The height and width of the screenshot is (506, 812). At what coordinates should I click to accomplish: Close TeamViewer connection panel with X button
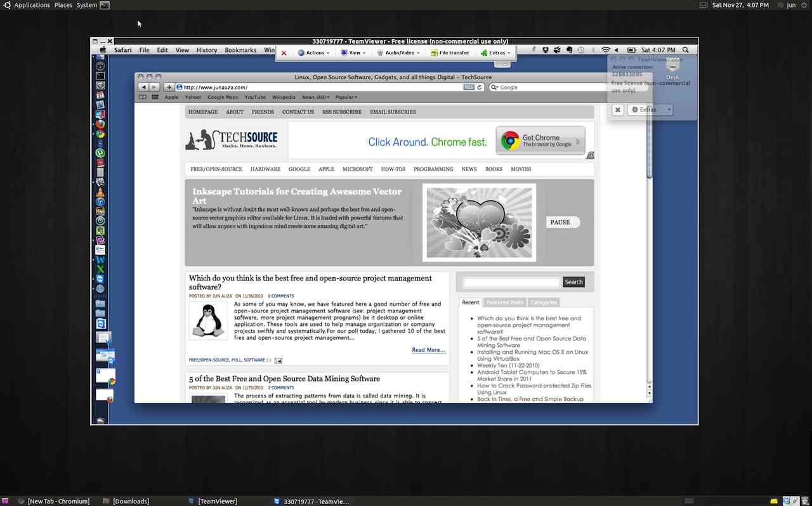click(x=618, y=110)
